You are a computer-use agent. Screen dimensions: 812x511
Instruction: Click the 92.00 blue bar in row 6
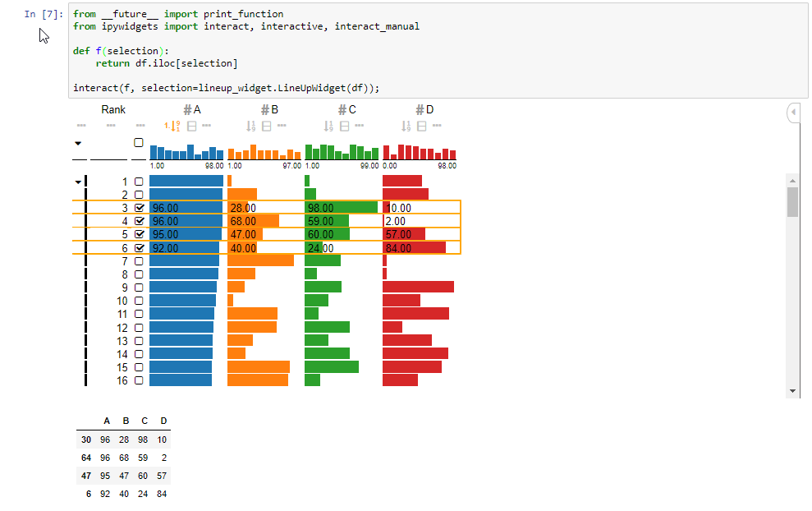[x=185, y=248]
